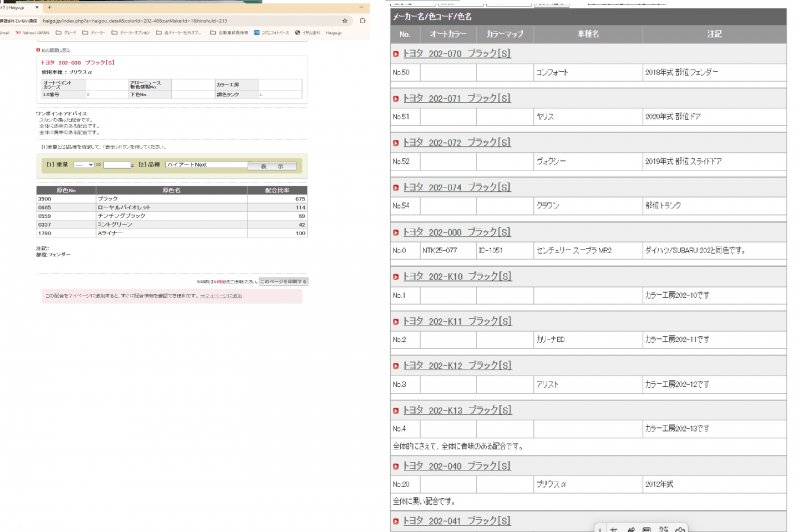The image size is (800, 532).
Task: Open the weight unit dropdown
Action: [x=84, y=165]
